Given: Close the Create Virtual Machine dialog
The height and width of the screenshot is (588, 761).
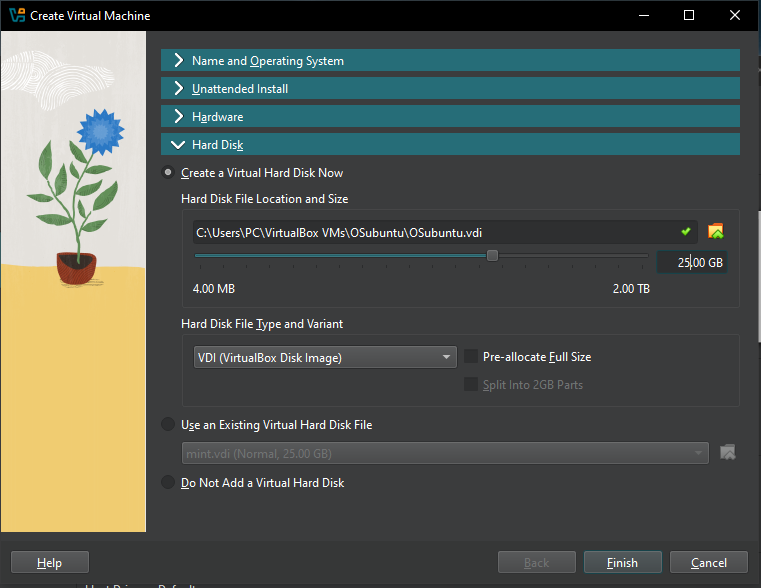Looking at the screenshot, I should pos(735,16).
